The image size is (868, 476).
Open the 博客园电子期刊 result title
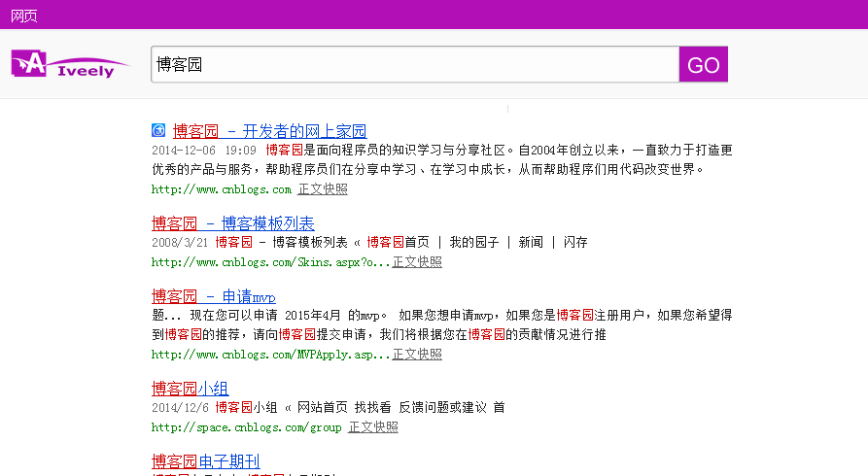tap(206, 461)
